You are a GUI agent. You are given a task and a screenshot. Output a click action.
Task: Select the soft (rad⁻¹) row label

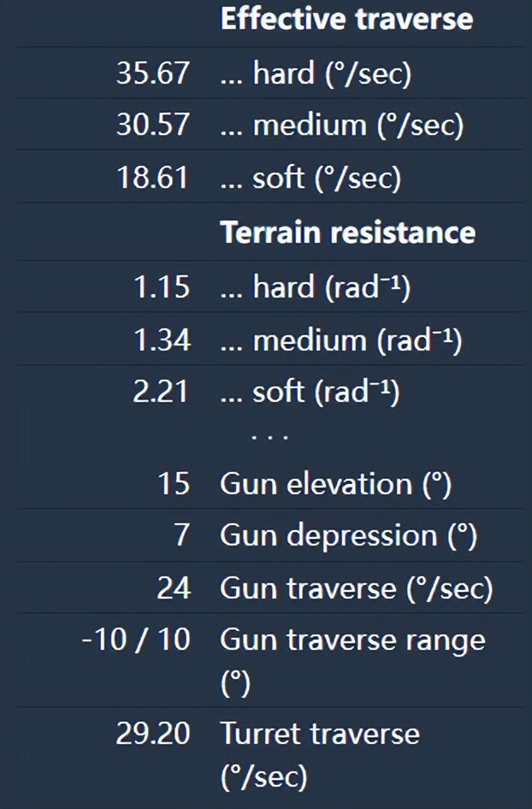[x=310, y=393]
